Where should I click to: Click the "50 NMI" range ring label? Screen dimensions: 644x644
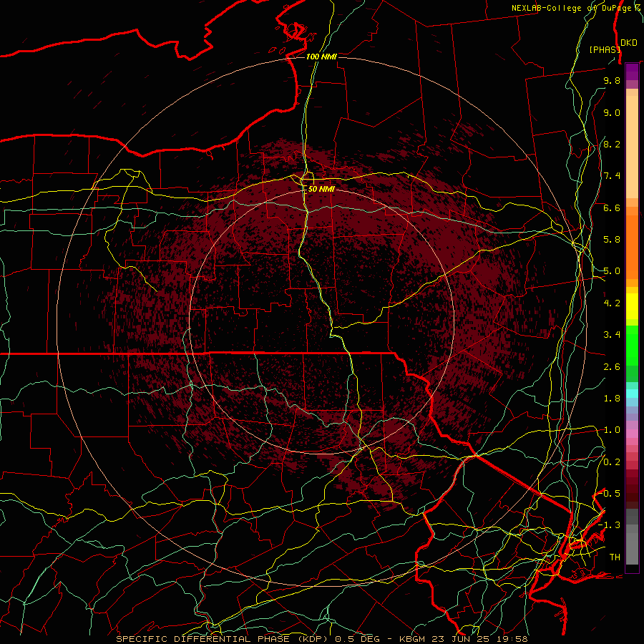point(321,189)
